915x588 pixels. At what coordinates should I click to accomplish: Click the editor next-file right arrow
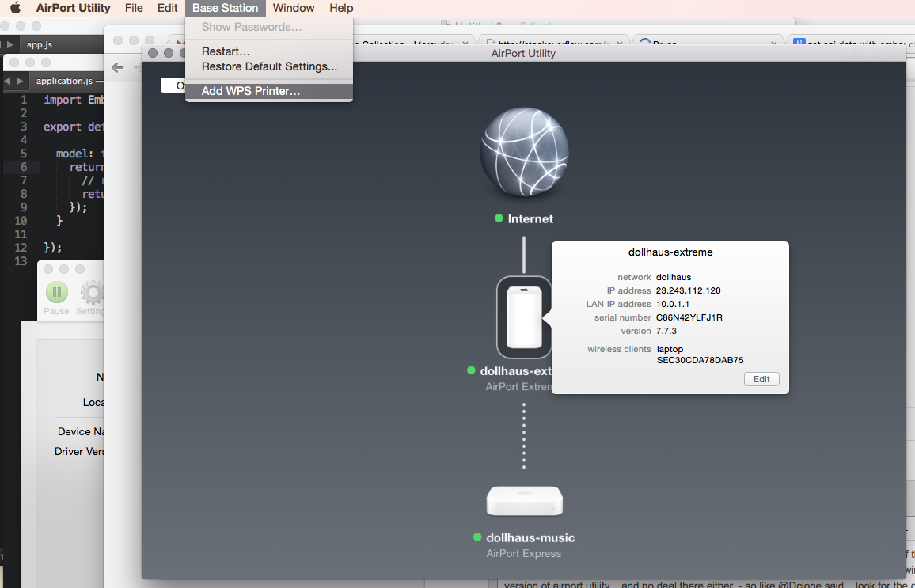[x=20, y=81]
